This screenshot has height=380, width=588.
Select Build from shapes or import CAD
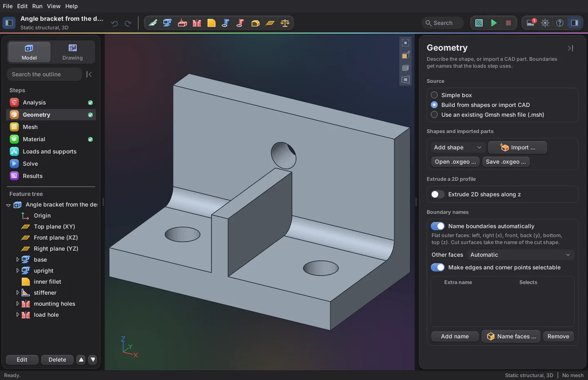[x=434, y=104]
